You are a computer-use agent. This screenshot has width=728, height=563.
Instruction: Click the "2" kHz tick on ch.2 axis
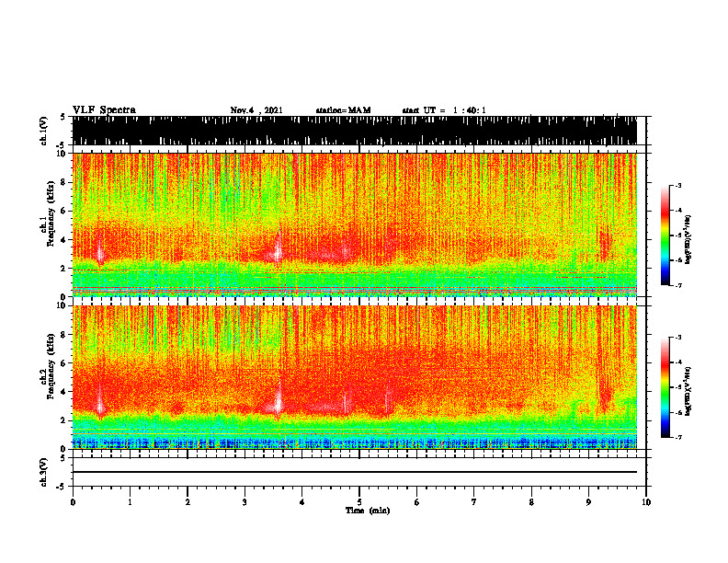click(63, 420)
